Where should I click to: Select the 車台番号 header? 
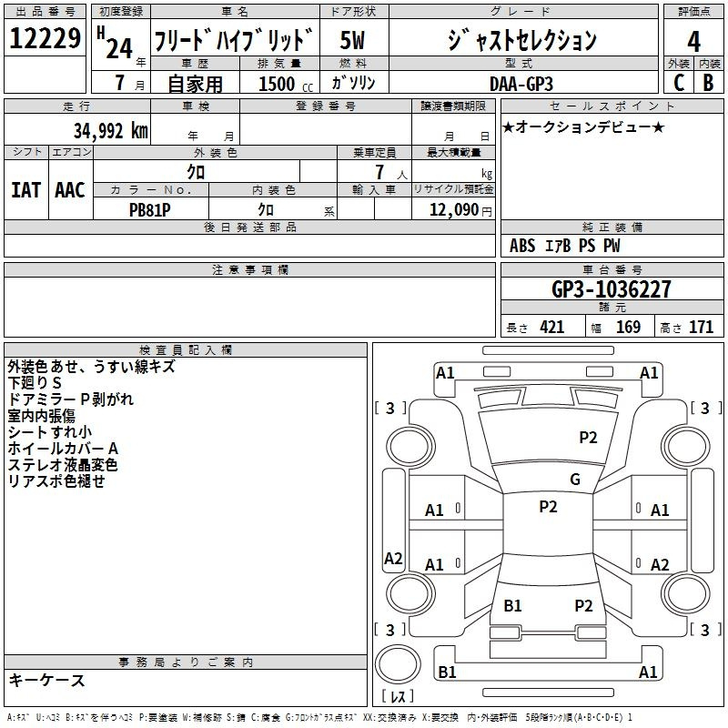click(612, 269)
